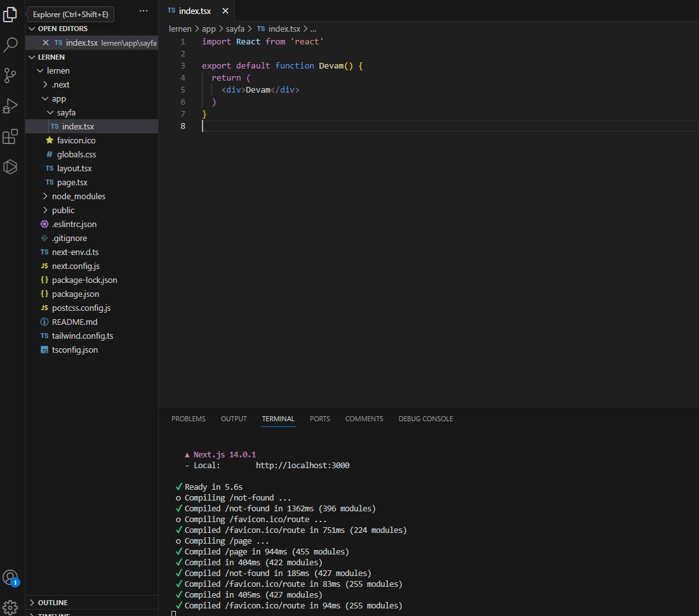
Task: Click line number 2 in gutter
Action: coord(183,53)
